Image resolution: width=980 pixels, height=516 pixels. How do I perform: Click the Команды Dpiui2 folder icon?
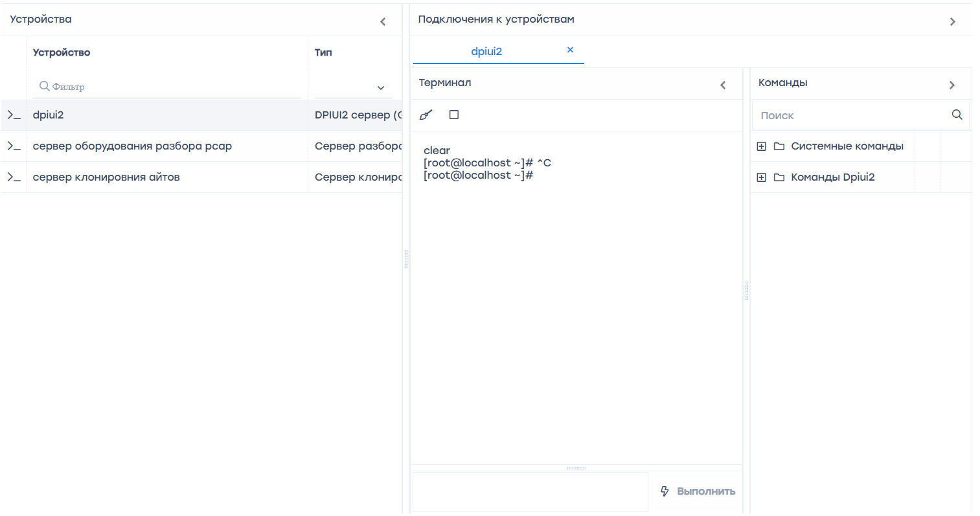pyautogui.click(x=779, y=177)
